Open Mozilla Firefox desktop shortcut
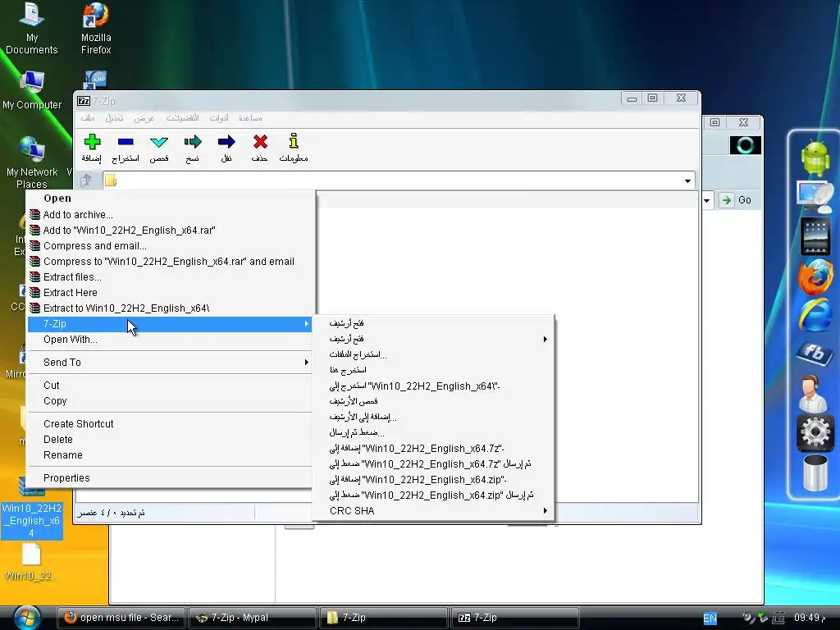Screen dimensions: 840x630 (x=96, y=29)
